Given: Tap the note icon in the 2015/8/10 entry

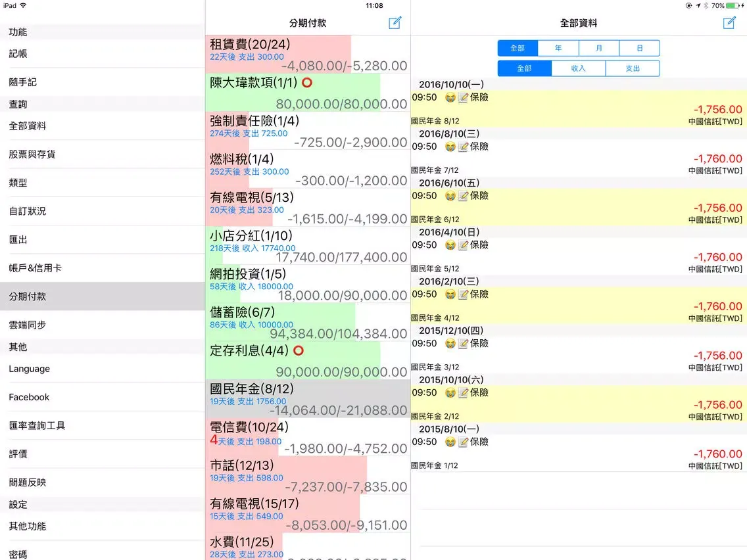Looking at the screenshot, I should [463, 442].
